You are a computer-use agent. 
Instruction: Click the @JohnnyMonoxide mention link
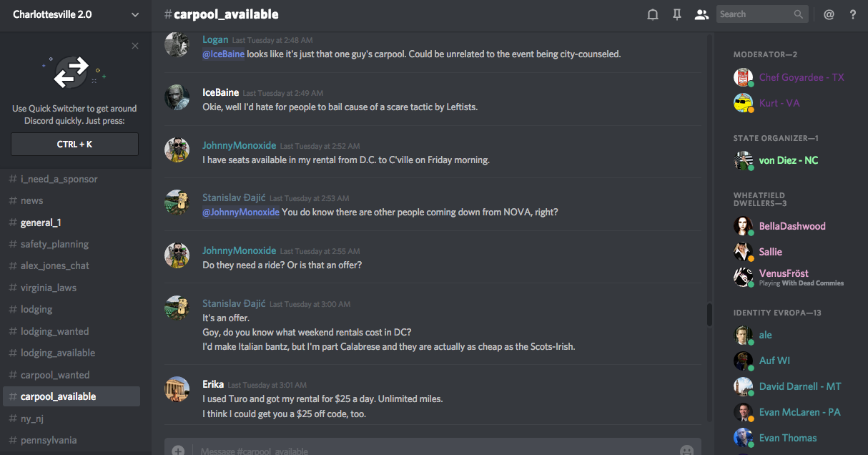(241, 212)
